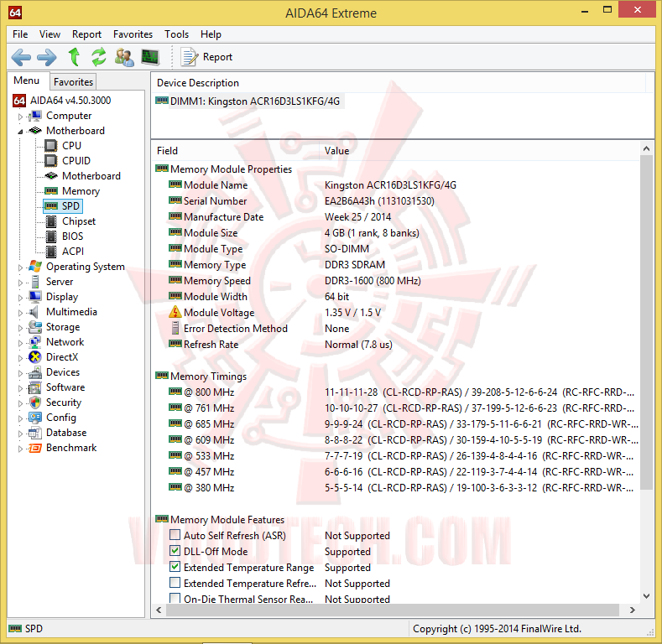Viewport: 662px width, 644px height.
Task: Select the Devices icon in tree
Action: [x=35, y=372]
